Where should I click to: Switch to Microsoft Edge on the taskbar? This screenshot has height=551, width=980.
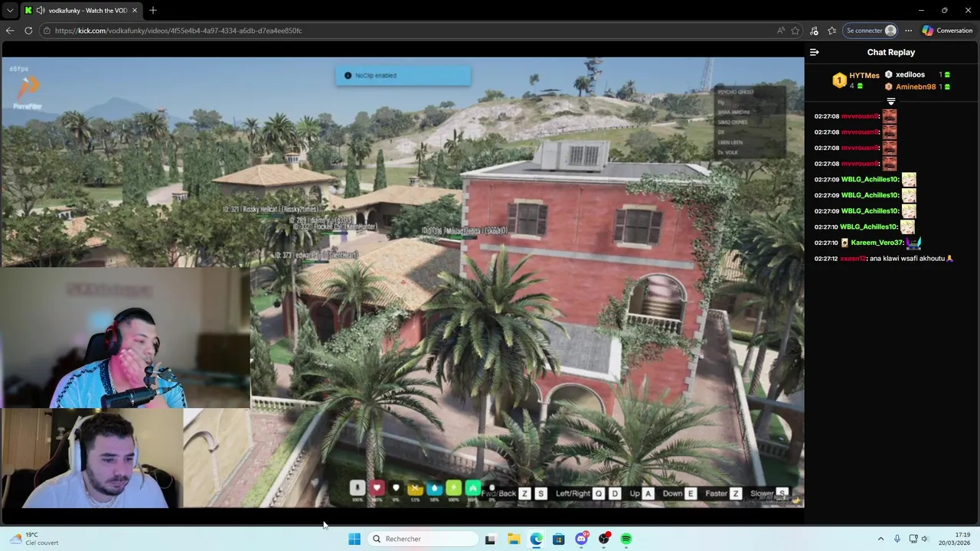536,539
